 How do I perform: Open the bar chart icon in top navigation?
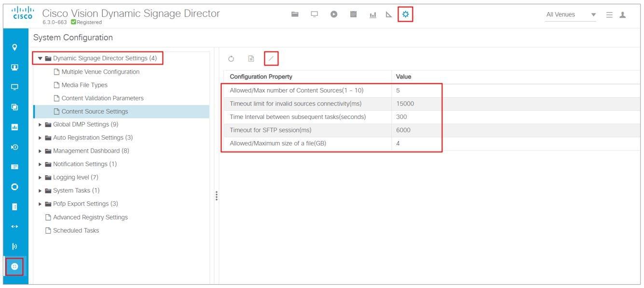click(373, 15)
